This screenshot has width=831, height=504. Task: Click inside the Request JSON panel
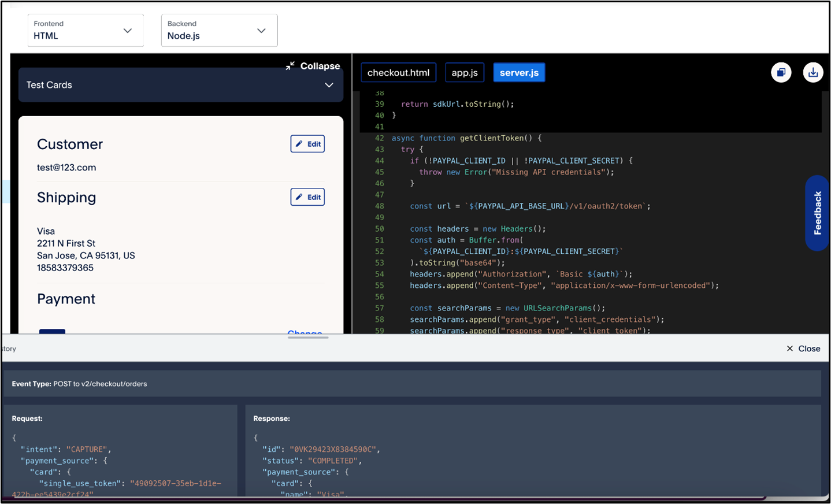click(120, 457)
